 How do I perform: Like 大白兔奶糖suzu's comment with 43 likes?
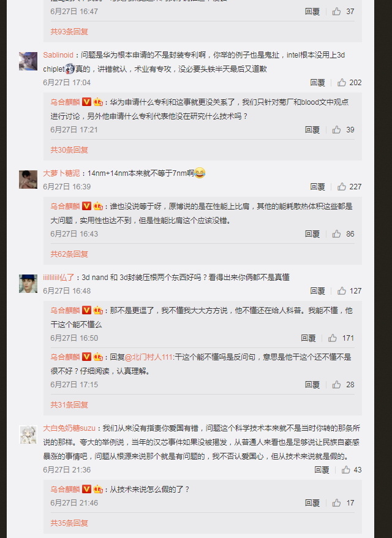345,470
